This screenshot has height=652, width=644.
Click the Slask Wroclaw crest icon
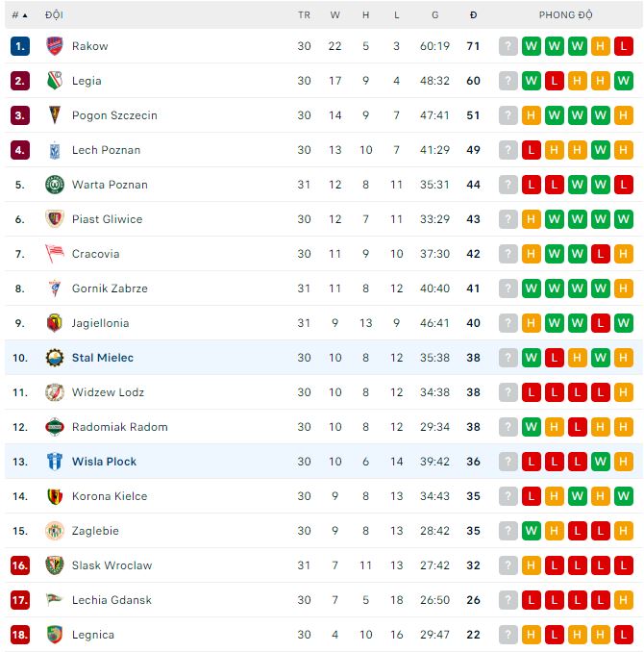[54, 565]
